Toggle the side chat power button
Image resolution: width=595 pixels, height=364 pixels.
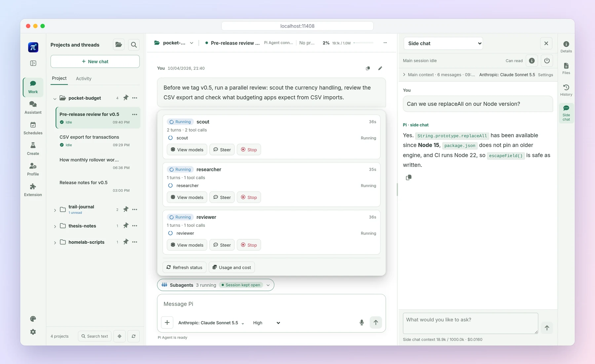(547, 61)
